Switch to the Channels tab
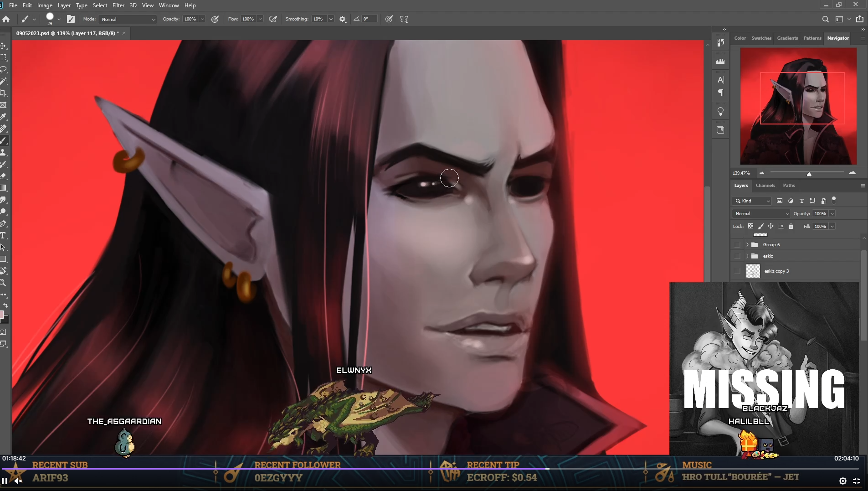868x491 pixels. click(x=765, y=186)
